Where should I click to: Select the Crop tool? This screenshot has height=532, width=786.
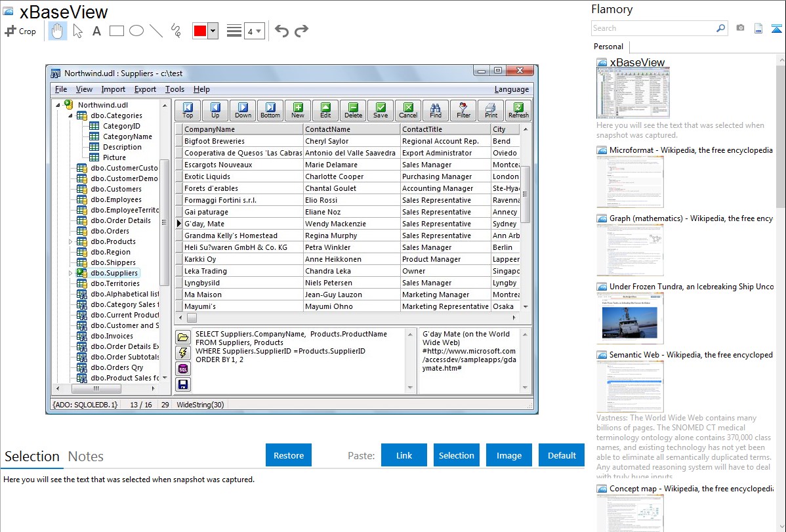pos(20,31)
